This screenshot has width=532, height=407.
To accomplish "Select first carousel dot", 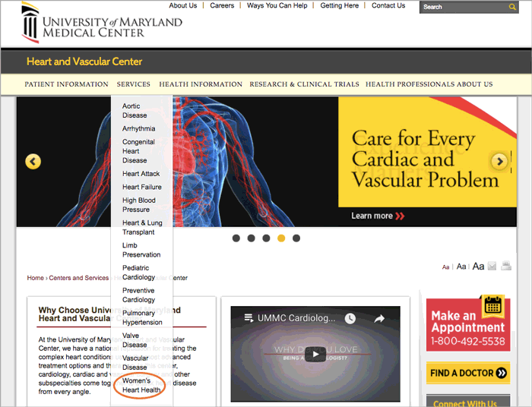I will click(236, 238).
